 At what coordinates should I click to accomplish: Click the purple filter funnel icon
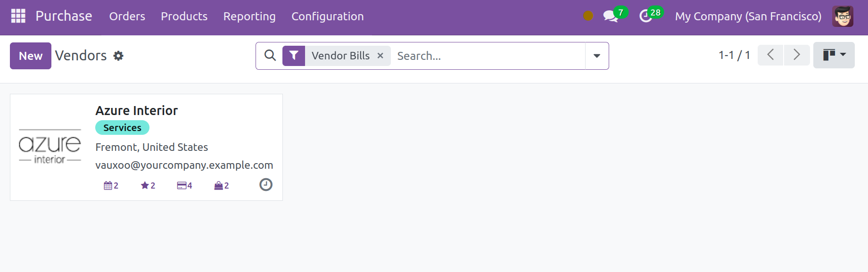pyautogui.click(x=294, y=56)
